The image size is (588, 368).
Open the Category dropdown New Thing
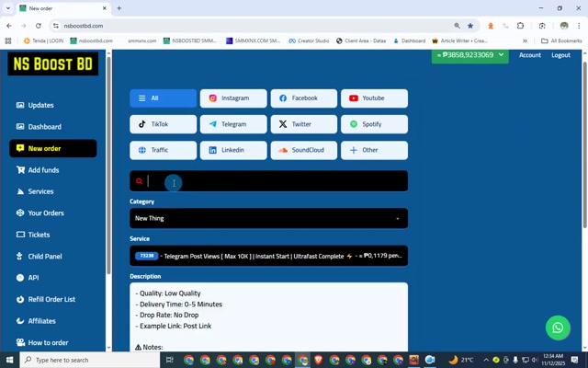click(268, 219)
